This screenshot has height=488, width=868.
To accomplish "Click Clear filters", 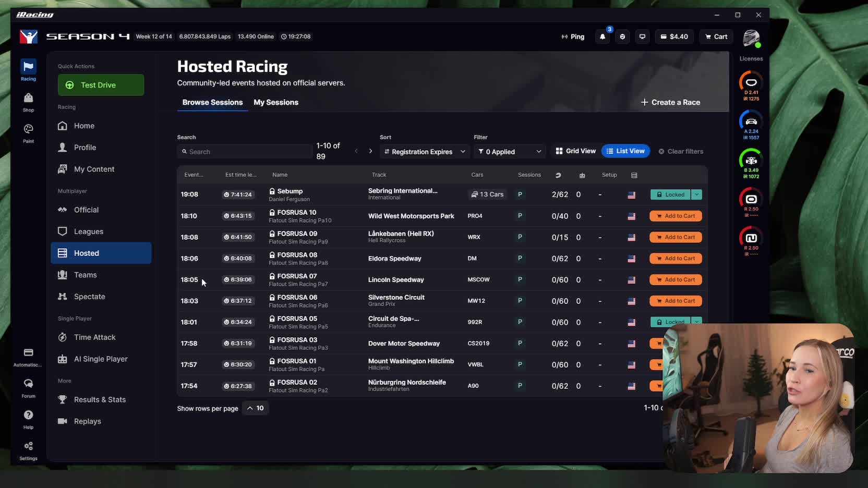I will tap(681, 151).
